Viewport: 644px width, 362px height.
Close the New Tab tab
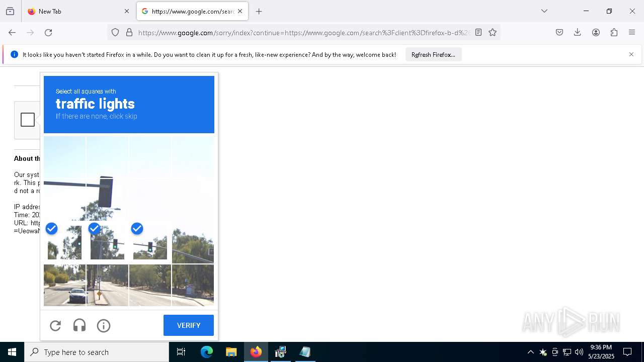click(127, 11)
